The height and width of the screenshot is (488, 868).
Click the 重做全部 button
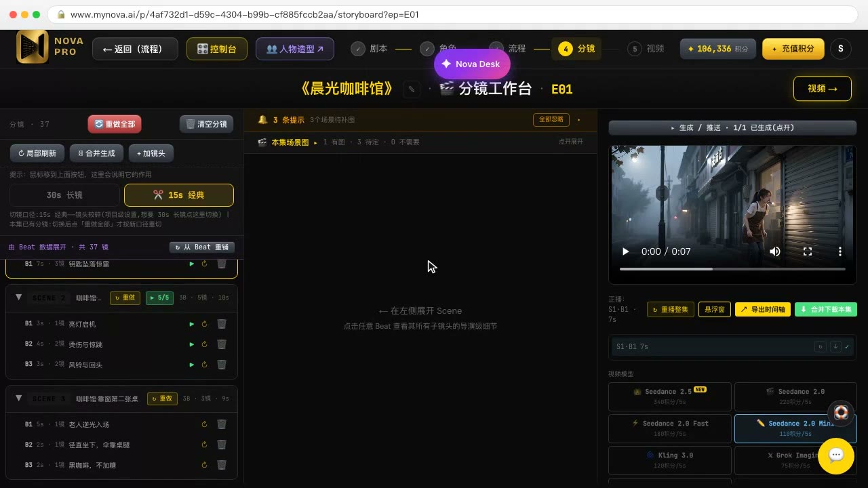click(115, 124)
